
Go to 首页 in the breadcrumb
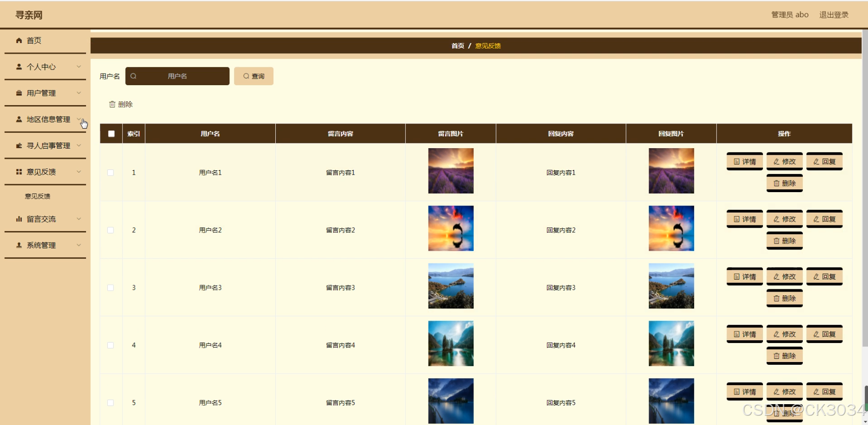click(458, 46)
